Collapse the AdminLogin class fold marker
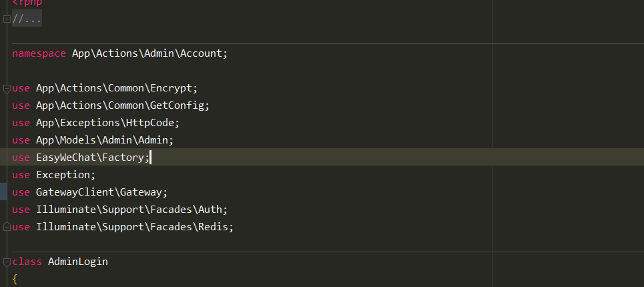This screenshot has width=644, height=287. click(7, 262)
